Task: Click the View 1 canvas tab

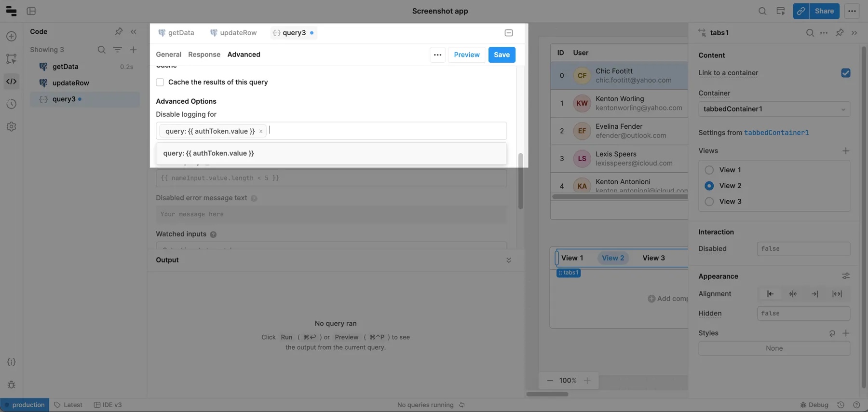Action: (572, 258)
